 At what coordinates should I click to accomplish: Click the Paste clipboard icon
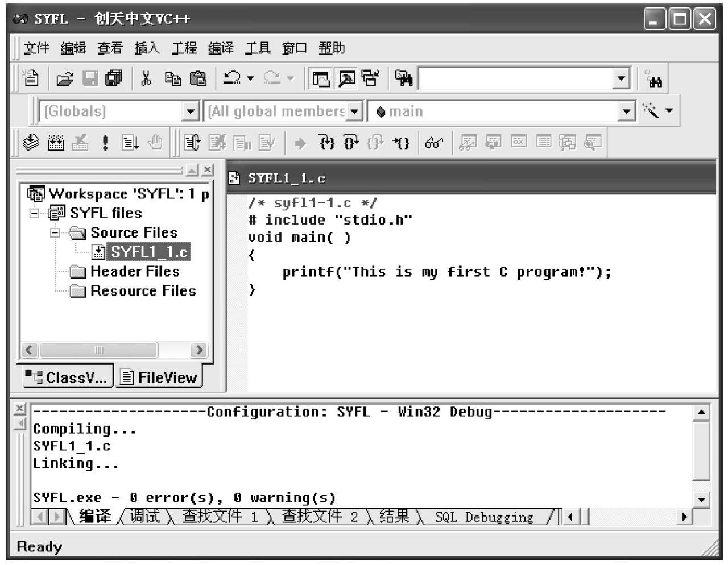(198, 78)
